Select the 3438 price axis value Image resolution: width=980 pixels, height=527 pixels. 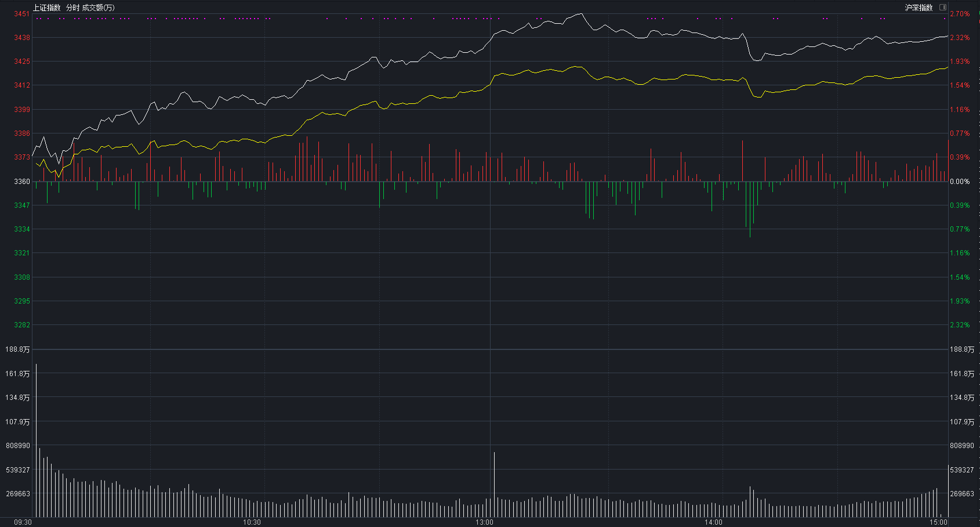point(22,38)
